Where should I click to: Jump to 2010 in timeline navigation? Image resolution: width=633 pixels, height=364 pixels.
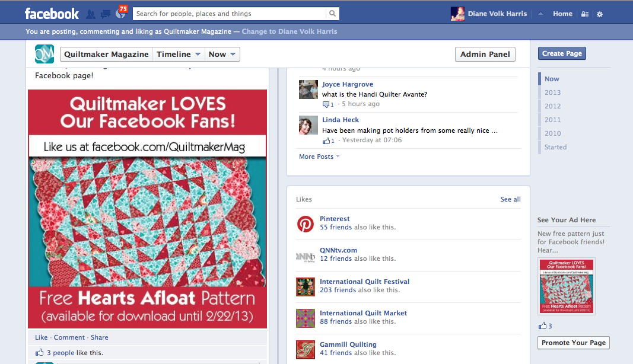552,133
